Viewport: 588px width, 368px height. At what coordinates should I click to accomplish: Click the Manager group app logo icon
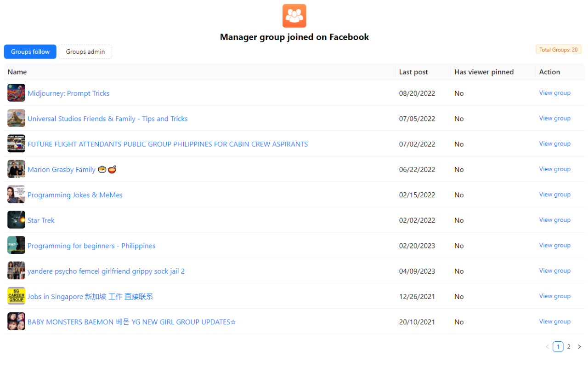pyautogui.click(x=294, y=16)
